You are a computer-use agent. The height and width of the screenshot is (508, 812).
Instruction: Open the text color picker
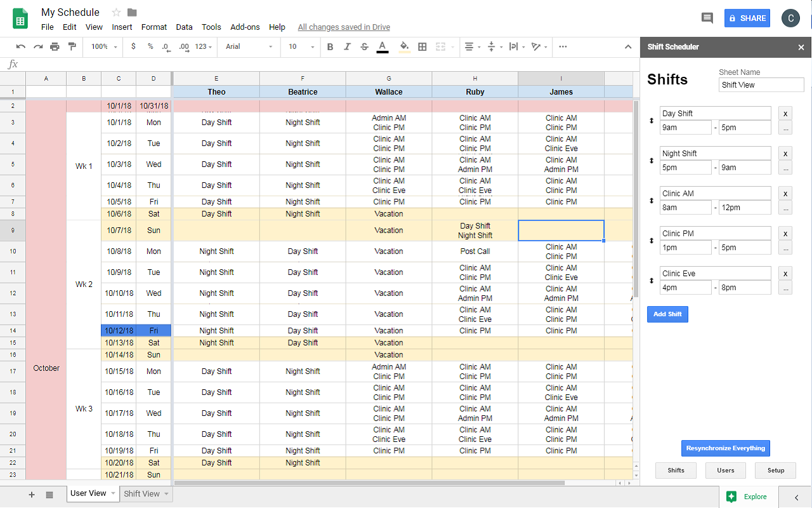pyautogui.click(x=382, y=46)
